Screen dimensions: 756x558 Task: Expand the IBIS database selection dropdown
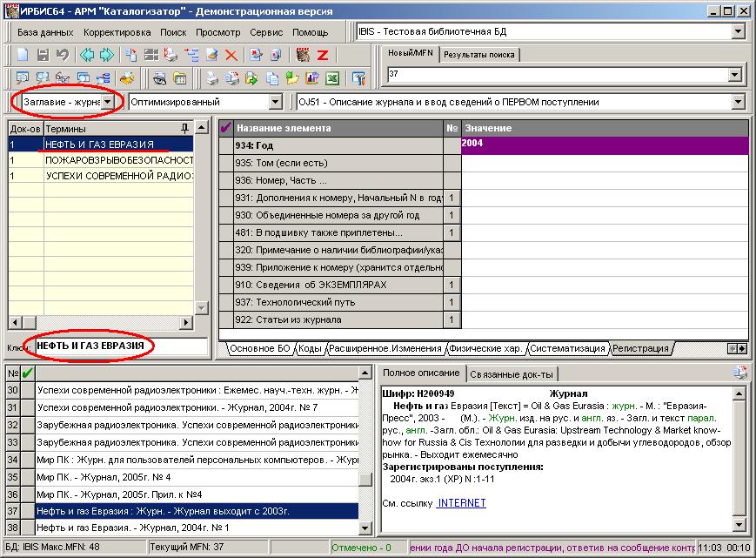[x=738, y=32]
